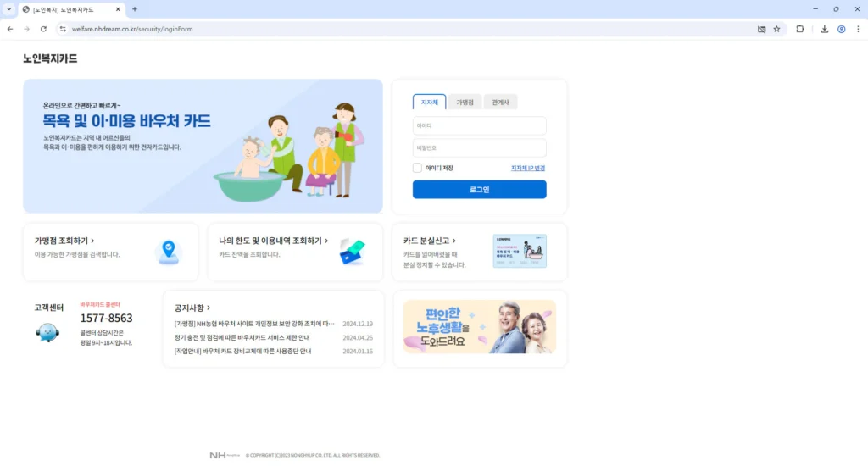Open a new browser tab
The image size is (868, 466).
point(135,9)
